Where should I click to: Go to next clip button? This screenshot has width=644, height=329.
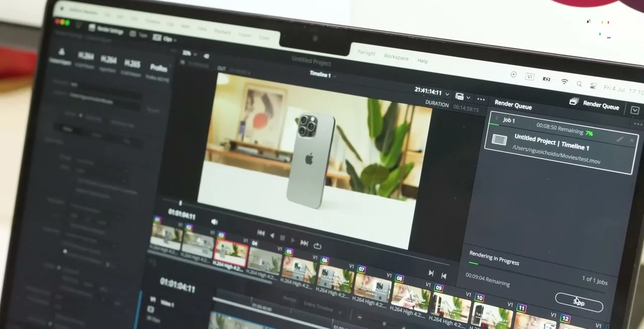point(431,273)
